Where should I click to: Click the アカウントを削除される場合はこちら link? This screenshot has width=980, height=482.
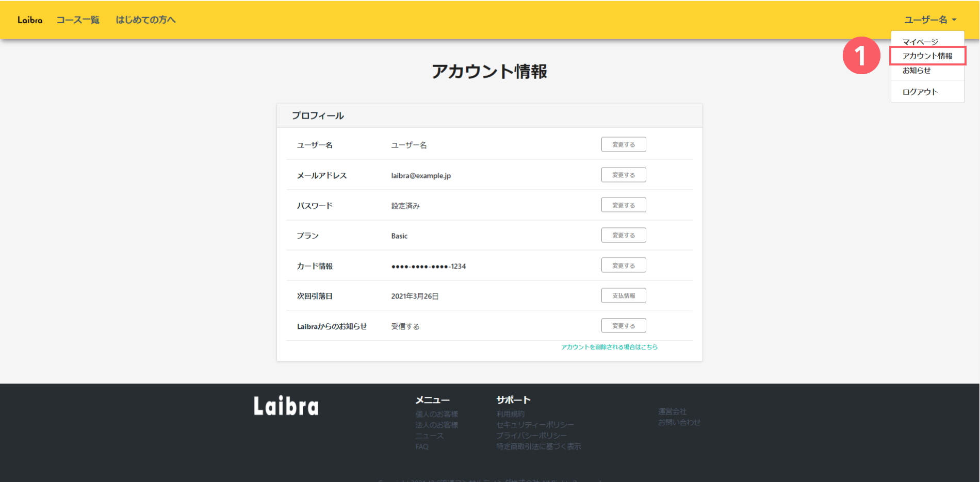point(609,347)
